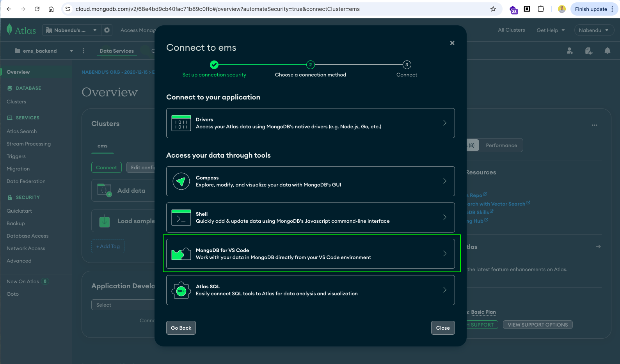Open Nabendu's organization dropdown
This screenshot has width=620, height=364.
(x=71, y=30)
